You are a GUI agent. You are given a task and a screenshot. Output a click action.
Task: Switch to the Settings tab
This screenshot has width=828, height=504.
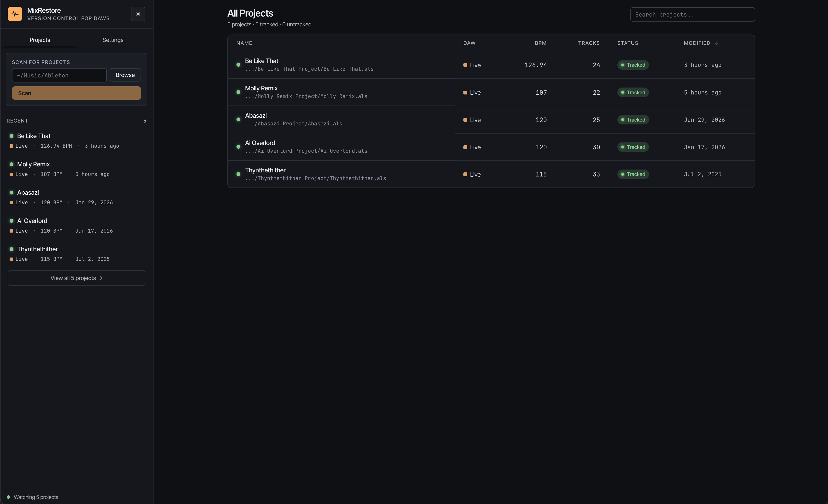click(112, 40)
